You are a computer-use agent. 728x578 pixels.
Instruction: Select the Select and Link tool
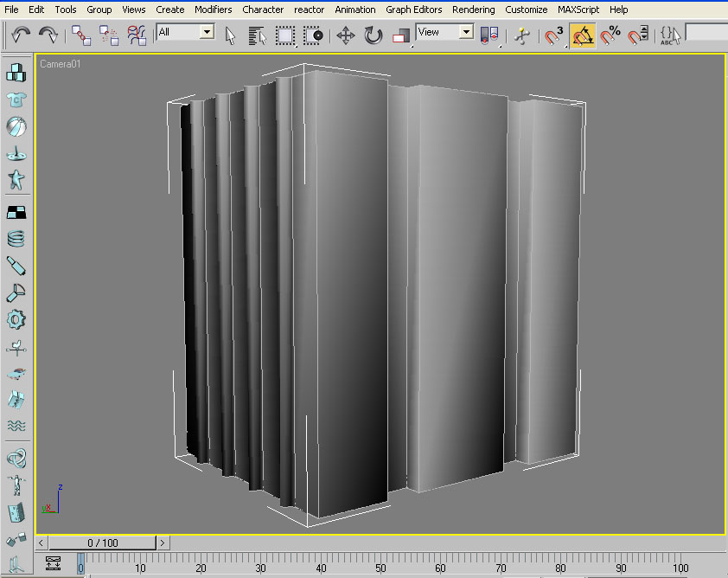[x=80, y=35]
